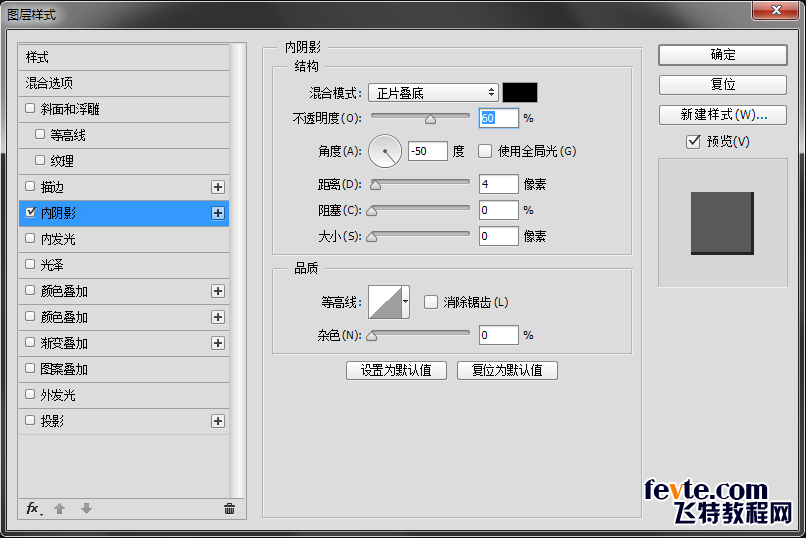806x538 pixels.
Task: Enable the 描边 checkbox
Action: 30,187
